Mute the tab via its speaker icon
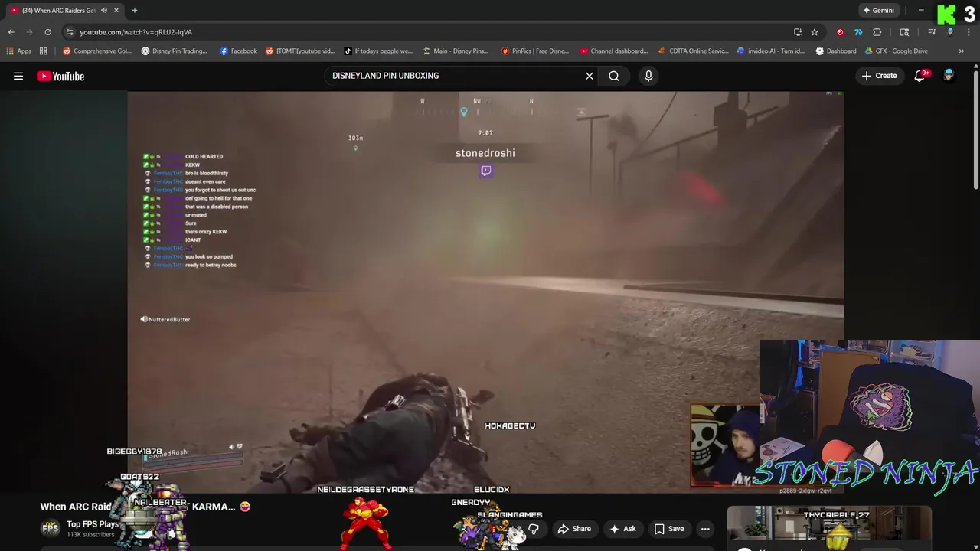Image resolution: width=980 pixels, height=551 pixels. point(103,11)
